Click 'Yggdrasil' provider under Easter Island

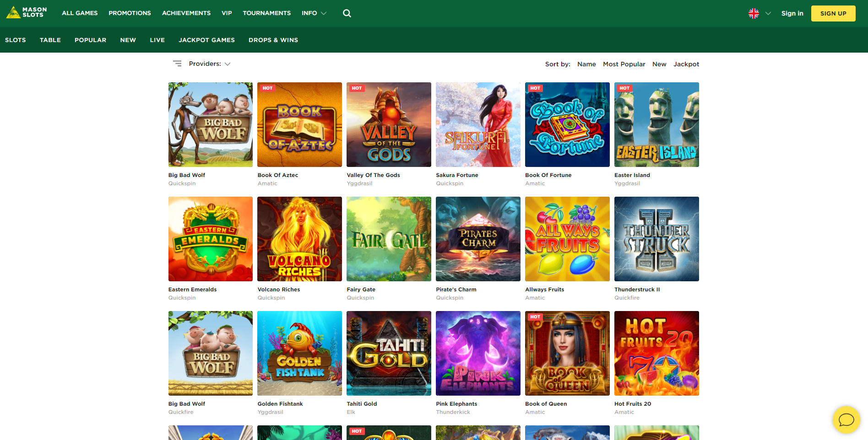coord(627,183)
